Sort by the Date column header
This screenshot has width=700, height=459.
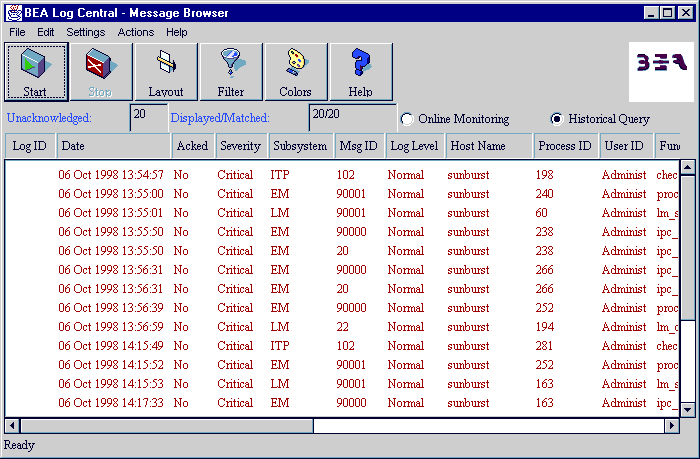114,146
